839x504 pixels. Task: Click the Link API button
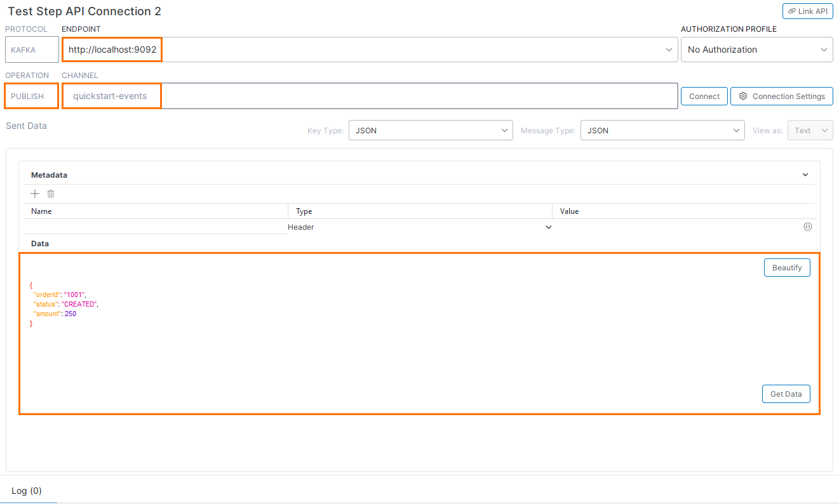click(808, 11)
